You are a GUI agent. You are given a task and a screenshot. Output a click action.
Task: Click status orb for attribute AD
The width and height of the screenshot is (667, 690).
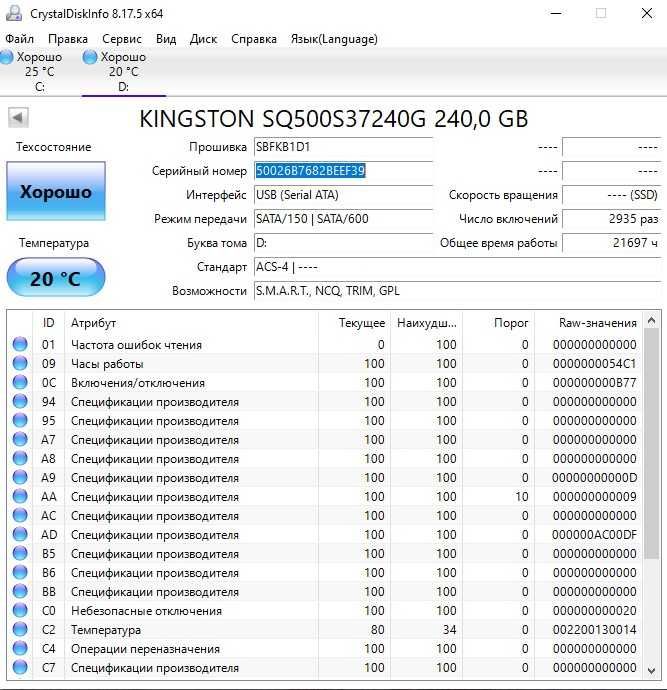pyautogui.click(x=20, y=534)
